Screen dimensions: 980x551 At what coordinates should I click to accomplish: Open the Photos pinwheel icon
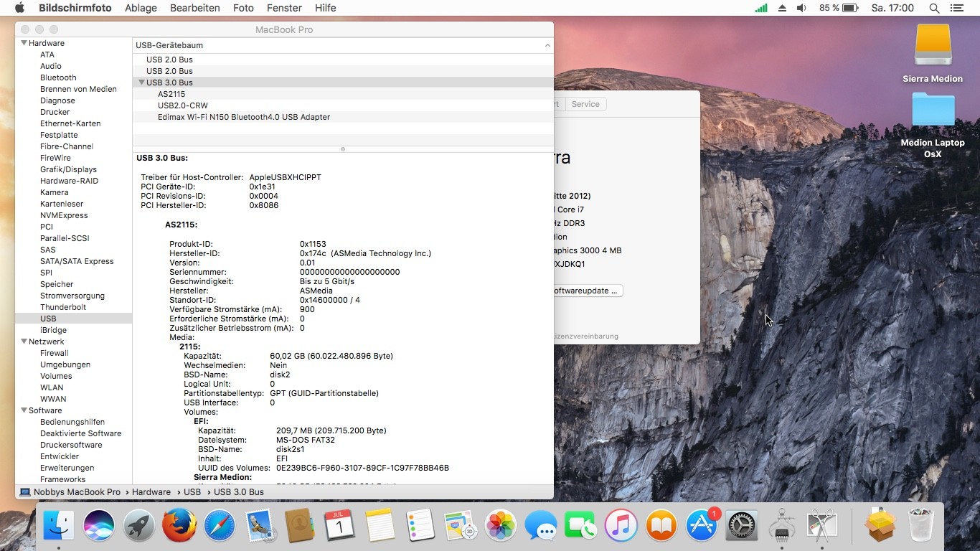501,526
